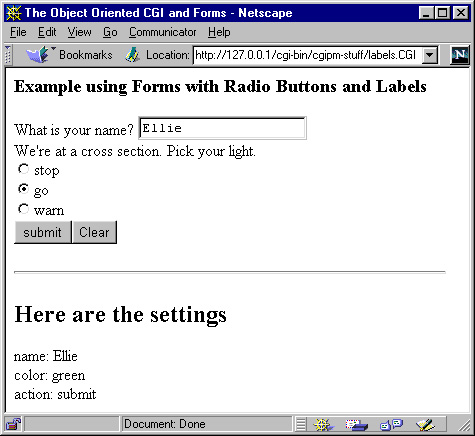
Task: Click Netscape title bar app icon
Action: click(13, 13)
